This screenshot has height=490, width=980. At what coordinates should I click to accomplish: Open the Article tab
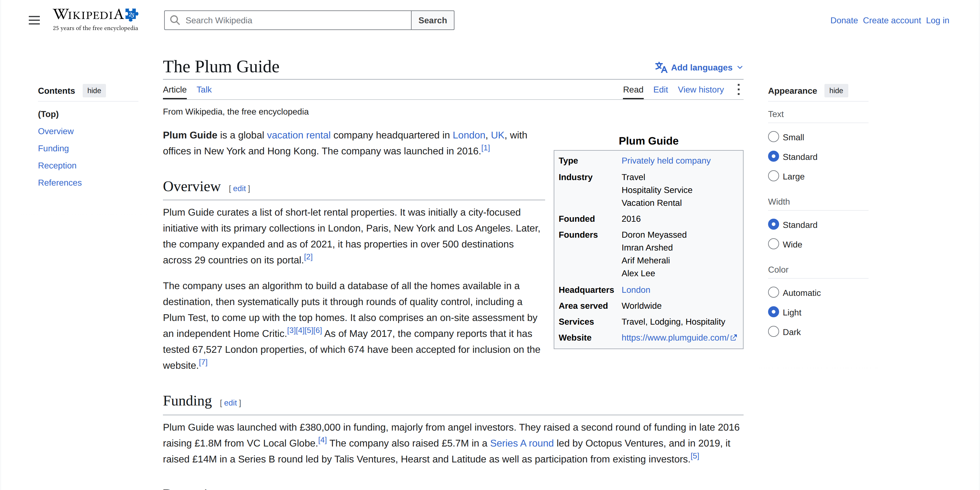[175, 90]
